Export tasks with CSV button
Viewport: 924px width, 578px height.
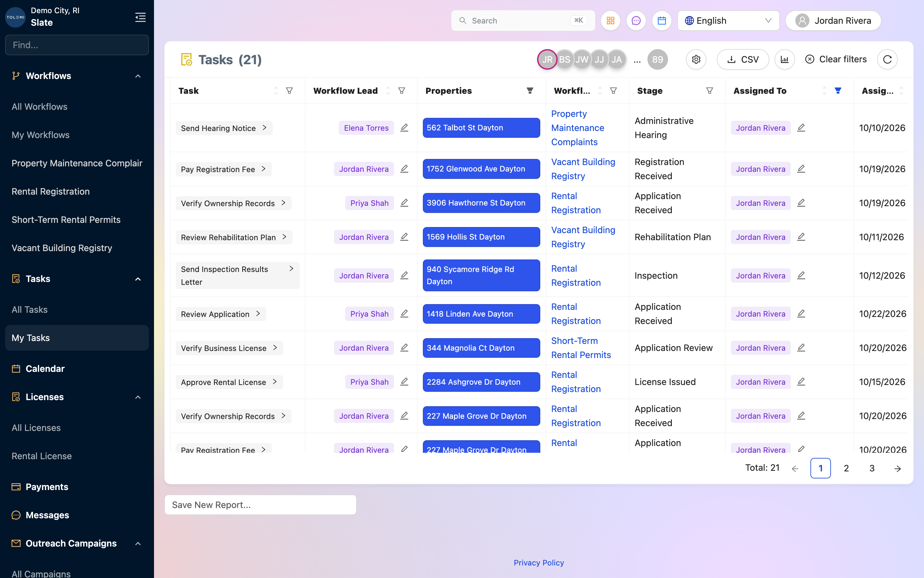pyautogui.click(x=743, y=60)
